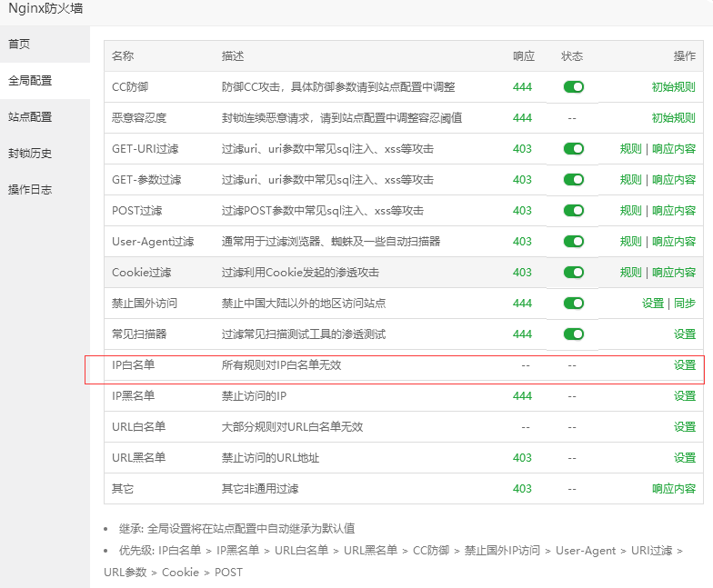This screenshot has height=588, width=713.
Task: Open 响应内容 for 其它 row
Action: click(x=673, y=489)
